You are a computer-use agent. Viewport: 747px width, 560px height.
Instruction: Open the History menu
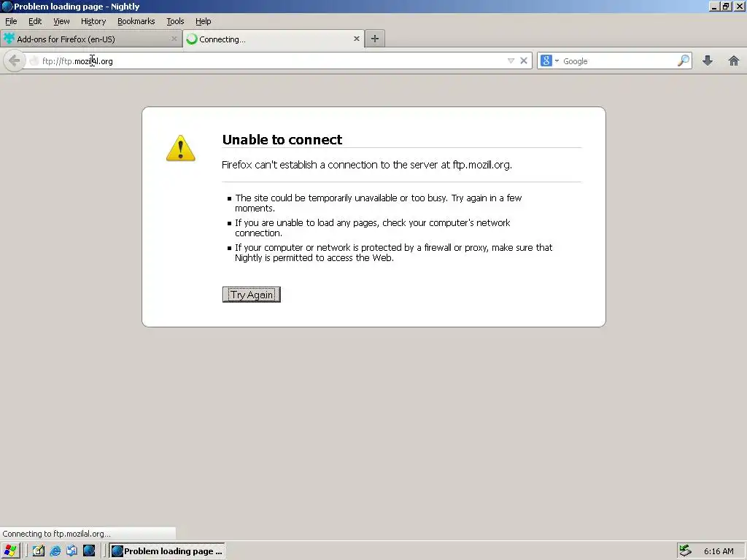click(x=93, y=21)
